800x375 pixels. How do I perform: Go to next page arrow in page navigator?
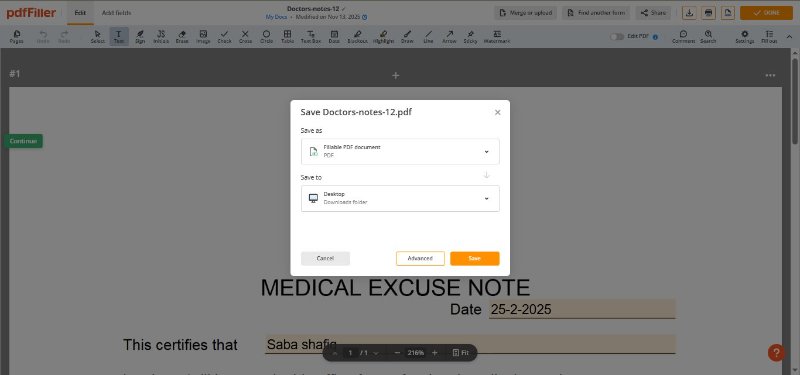376,353
